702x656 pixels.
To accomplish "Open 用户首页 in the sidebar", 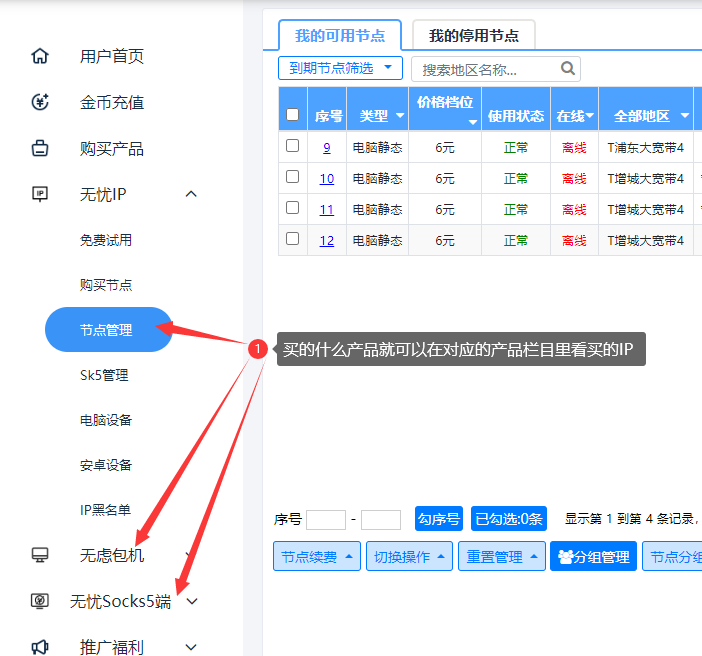I will pos(112,56).
